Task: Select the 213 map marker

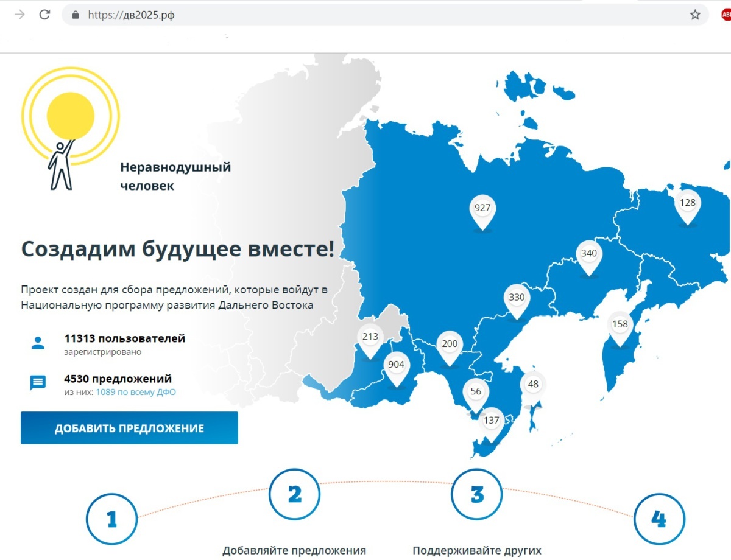Action: click(370, 335)
